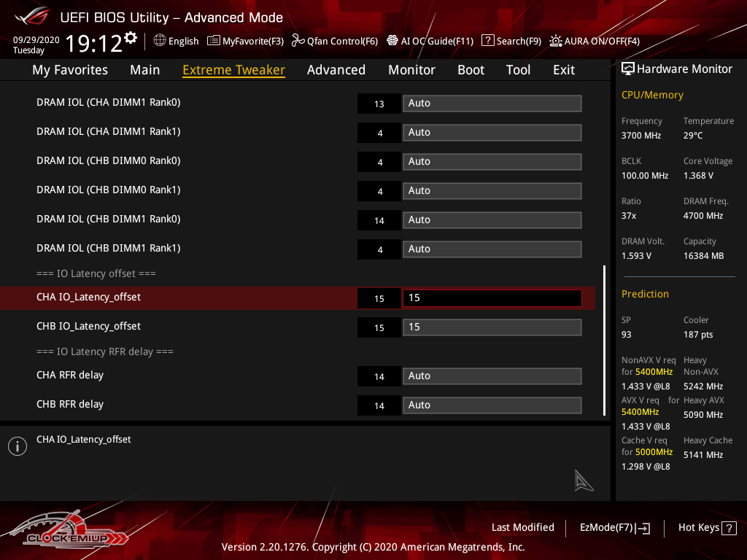The width and height of the screenshot is (747, 560).
Task: Select CHB IO_Latency_offset value field
Action: pos(492,327)
